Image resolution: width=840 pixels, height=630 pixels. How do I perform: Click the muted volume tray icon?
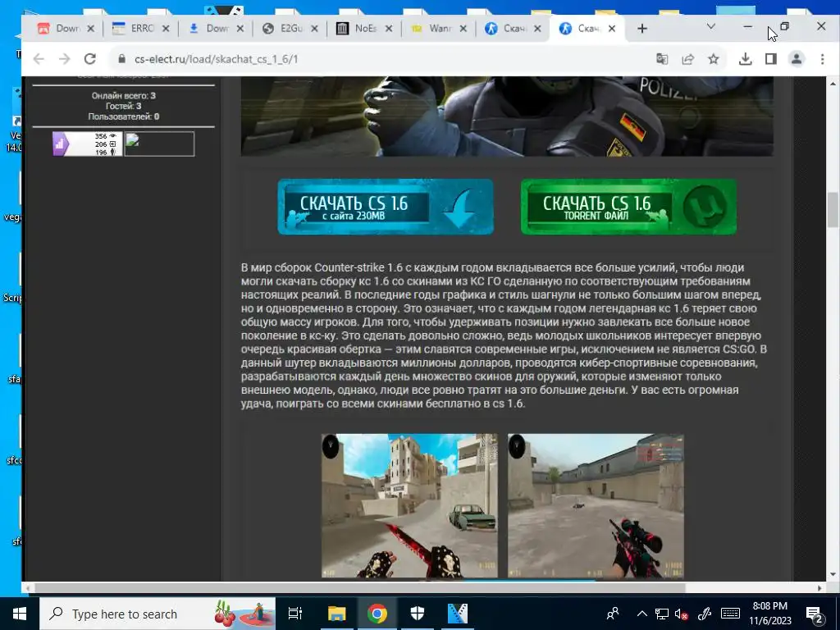tap(682, 614)
